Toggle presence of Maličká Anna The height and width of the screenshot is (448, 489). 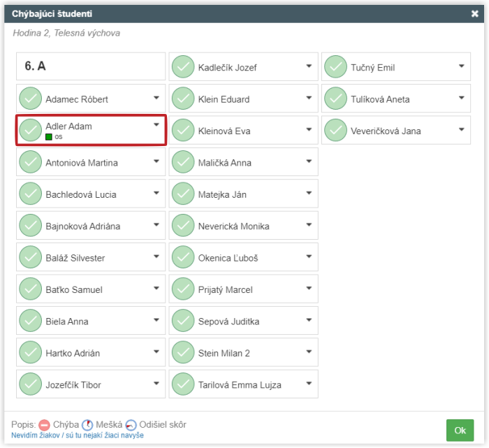(183, 161)
